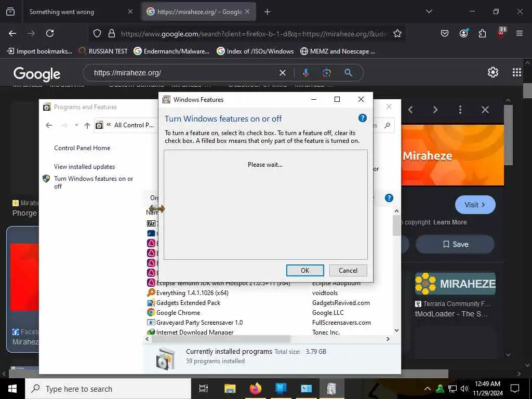Image resolution: width=532 pixels, height=399 pixels.
Task: Show previous image in Google panel
Action: point(410,110)
